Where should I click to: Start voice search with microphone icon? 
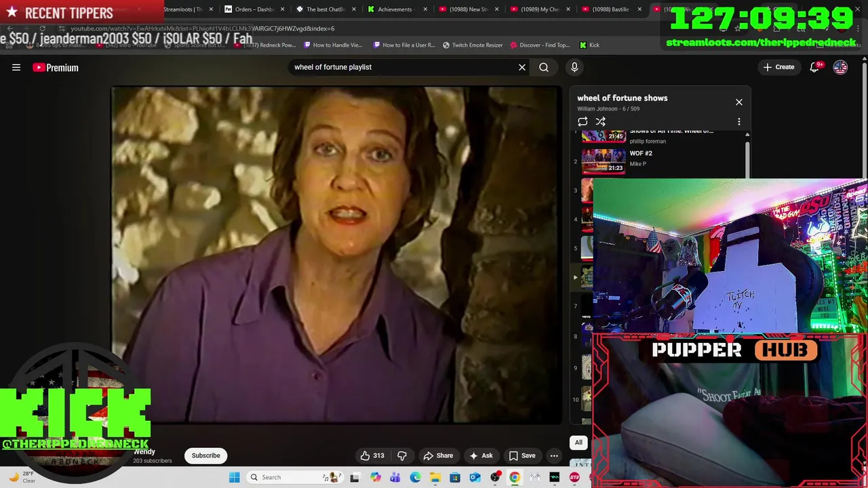[574, 67]
